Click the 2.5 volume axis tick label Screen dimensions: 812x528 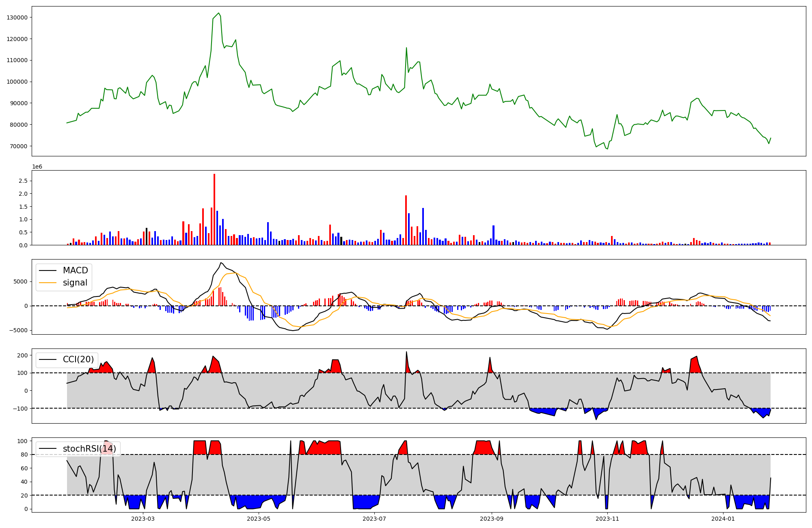click(23, 181)
